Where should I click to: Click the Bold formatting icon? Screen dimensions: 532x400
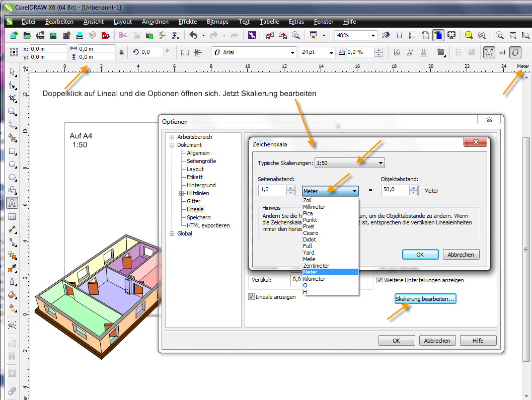(397, 52)
